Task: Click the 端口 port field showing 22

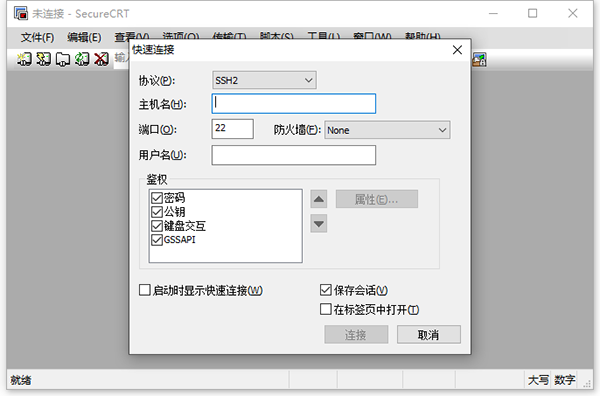Action: click(x=233, y=129)
